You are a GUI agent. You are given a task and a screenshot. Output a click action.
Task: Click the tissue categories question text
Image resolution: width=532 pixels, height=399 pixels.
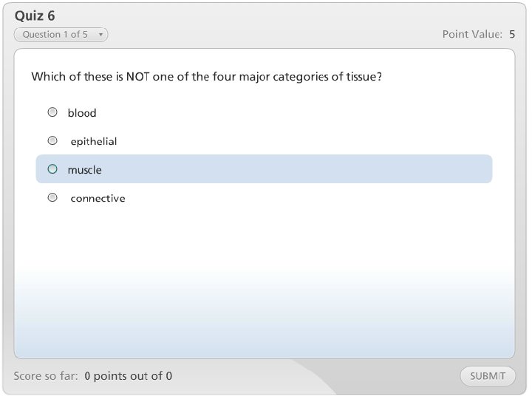206,76
